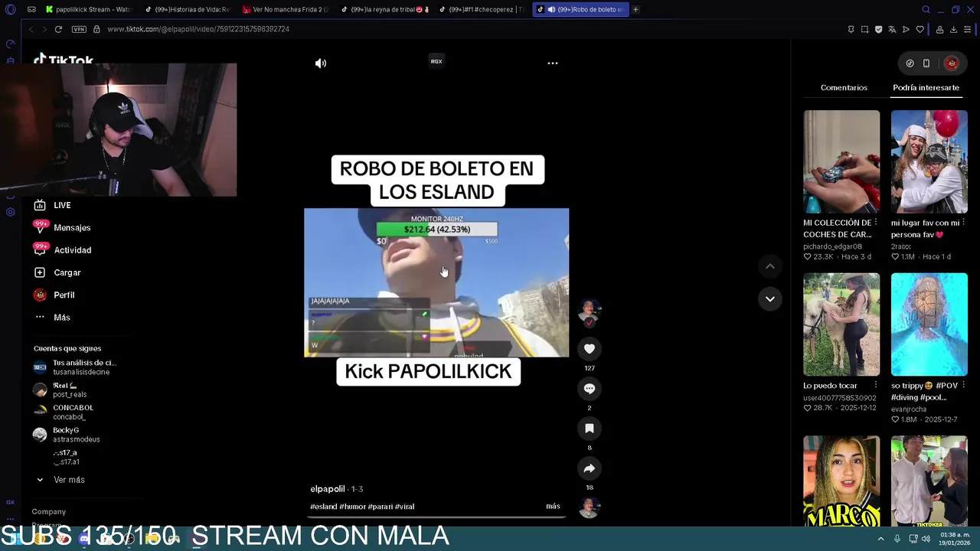Viewport: 980px width, 551px height.
Task: Switch to #checoperez browser tab
Action: coord(482,9)
